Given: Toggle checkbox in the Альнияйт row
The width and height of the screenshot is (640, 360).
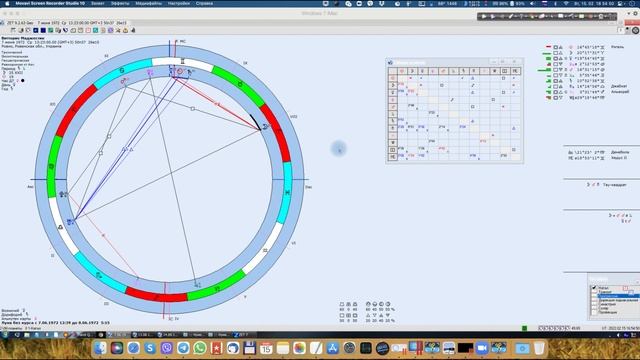Looking at the screenshot, I should click(x=555, y=92).
